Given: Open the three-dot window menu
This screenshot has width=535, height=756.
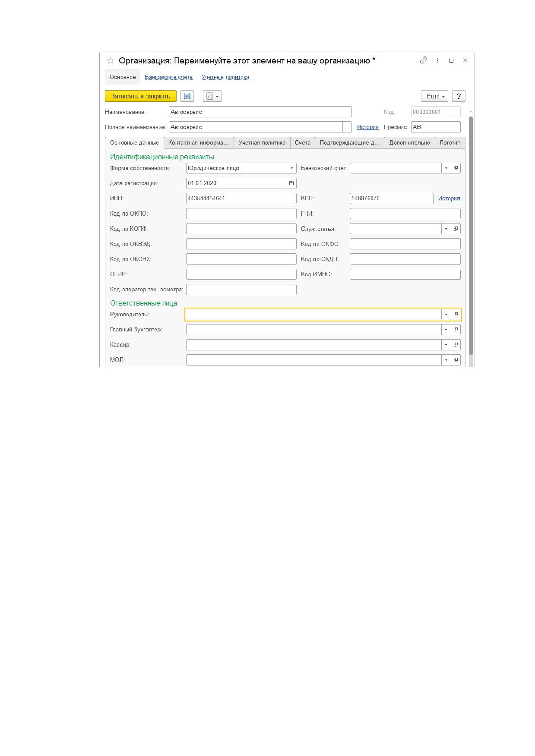Looking at the screenshot, I should tap(437, 61).
